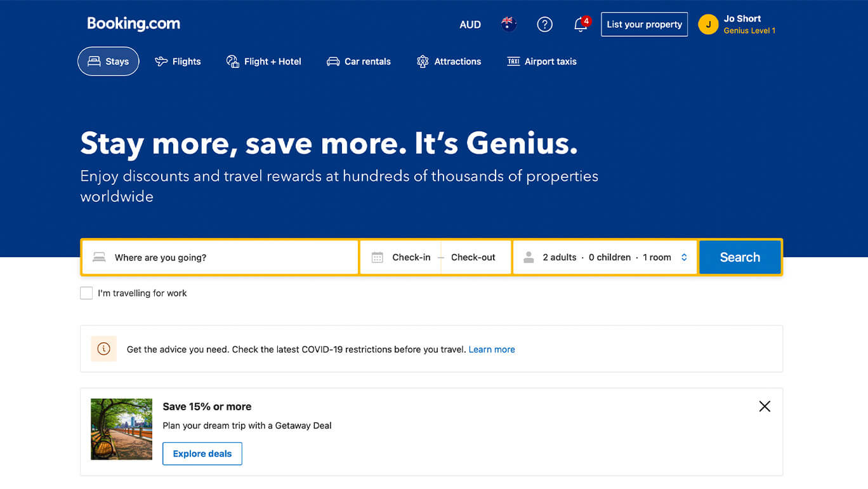Open 2 adults 0 children 1 room selector
This screenshot has width=868, height=489.
click(x=605, y=257)
